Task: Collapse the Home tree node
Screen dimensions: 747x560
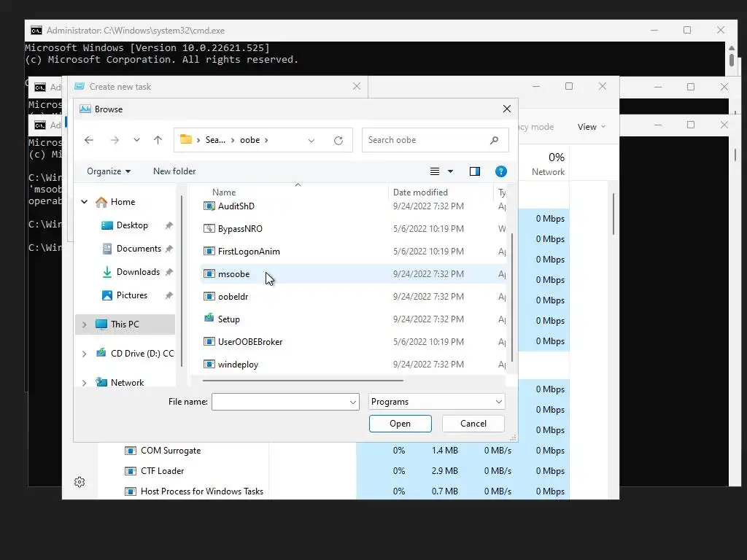Action: [x=85, y=202]
